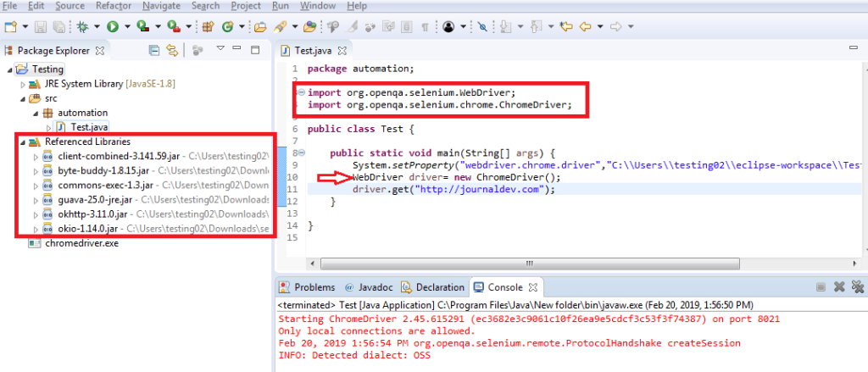Viewport: 868px width, 372px height.
Task: Select chromedriver.exe in Package Explorer
Action: click(x=81, y=243)
